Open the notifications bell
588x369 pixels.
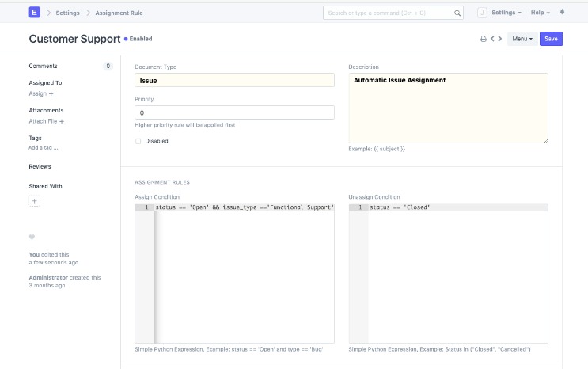coord(562,12)
